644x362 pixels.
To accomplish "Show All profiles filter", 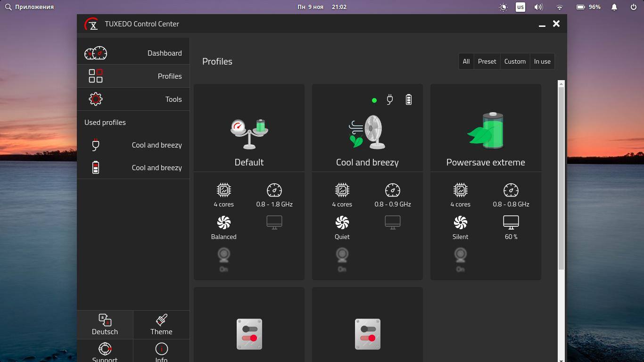I will tap(466, 61).
